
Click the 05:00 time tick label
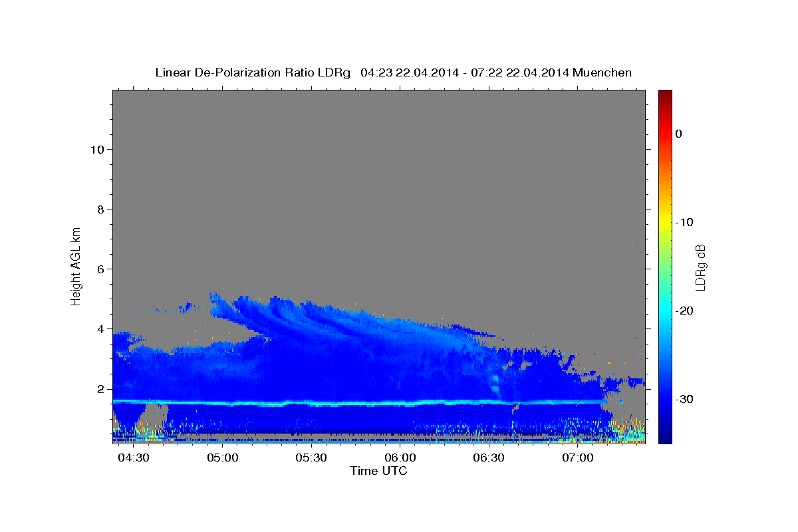click(223, 459)
